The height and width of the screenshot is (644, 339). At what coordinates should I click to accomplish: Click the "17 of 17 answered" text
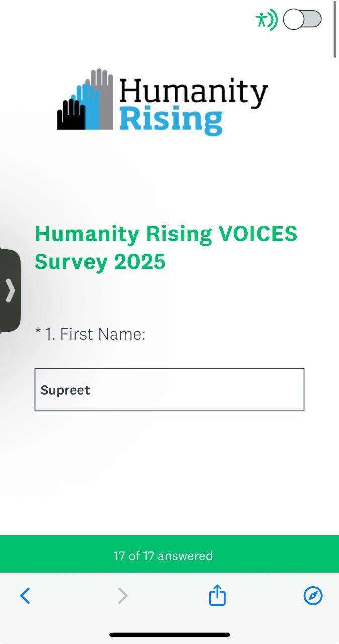[163, 556]
